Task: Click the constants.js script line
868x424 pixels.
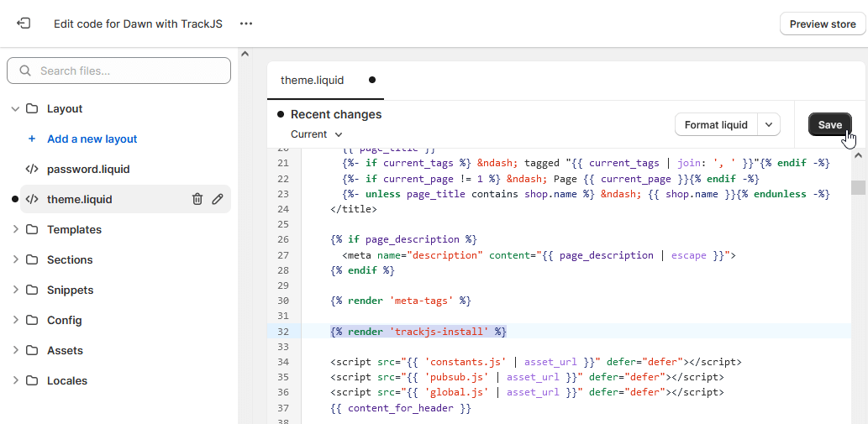Action: 536,362
